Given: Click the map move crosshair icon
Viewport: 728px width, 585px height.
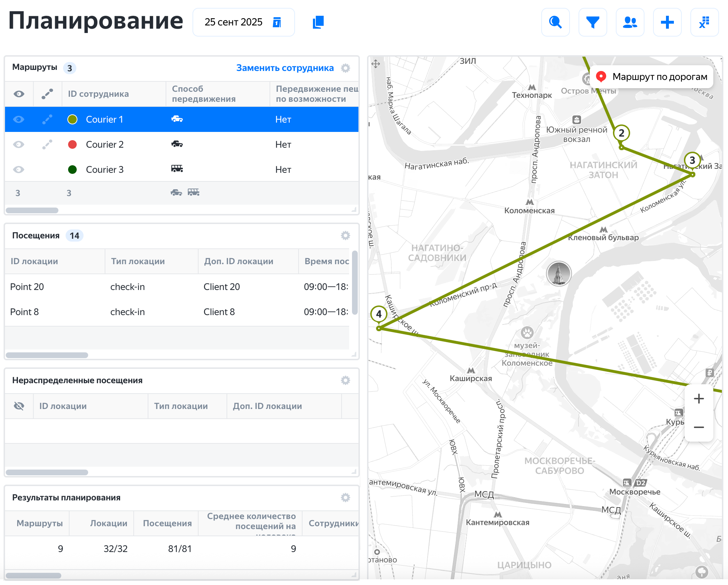Looking at the screenshot, I should click(376, 64).
